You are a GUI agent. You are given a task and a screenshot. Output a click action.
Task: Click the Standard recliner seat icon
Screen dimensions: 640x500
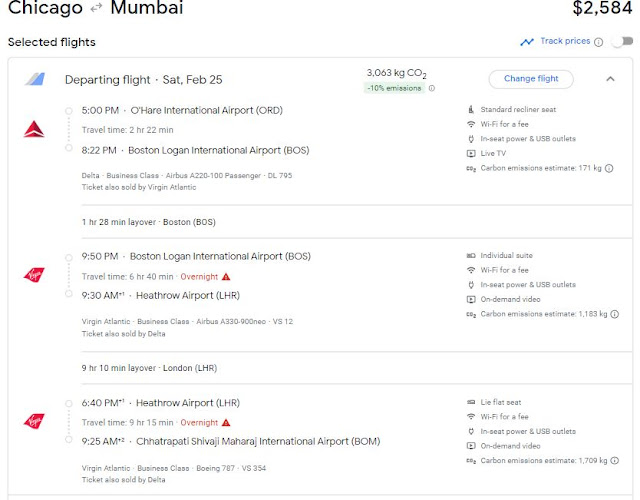(x=471, y=109)
